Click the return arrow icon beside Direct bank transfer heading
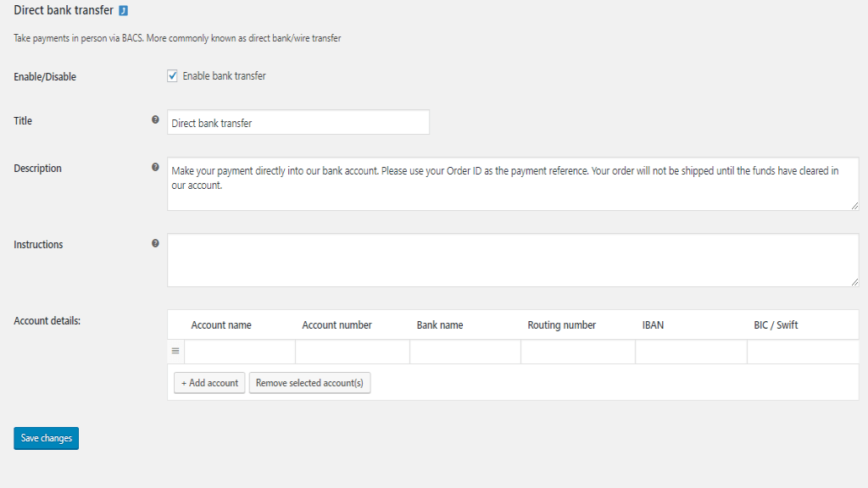The width and height of the screenshot is (868, 488). [124, 11]
